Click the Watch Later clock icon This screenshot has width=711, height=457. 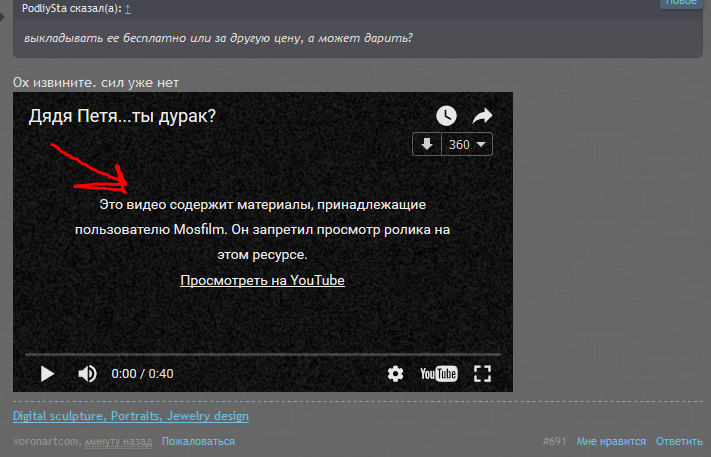[446, 116]
